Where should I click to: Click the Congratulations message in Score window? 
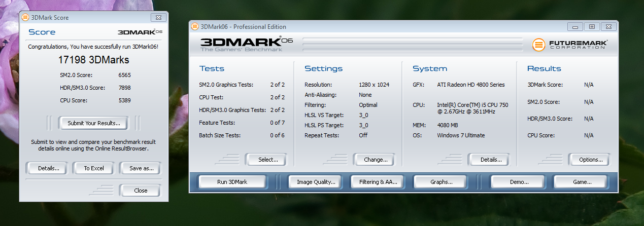click(93, 47)
